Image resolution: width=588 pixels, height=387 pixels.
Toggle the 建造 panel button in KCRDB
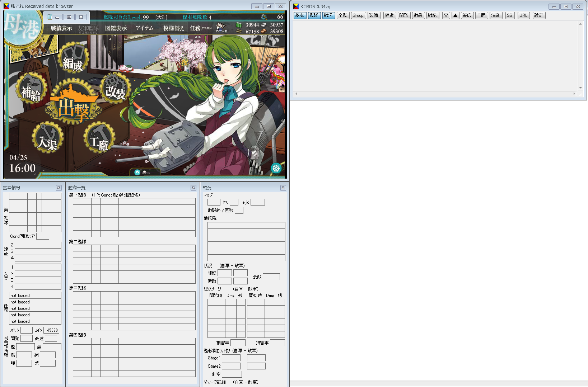[x=389, y=15]
